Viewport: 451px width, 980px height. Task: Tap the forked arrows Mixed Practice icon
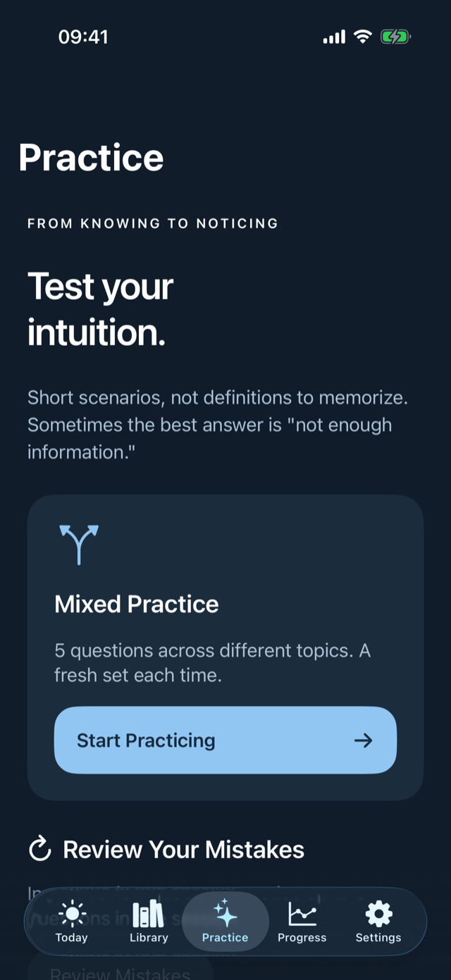(79, 544)
